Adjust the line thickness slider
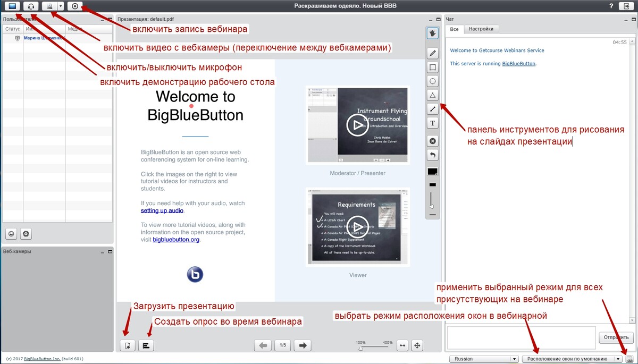638x364 pixels. tap(432, 200)
